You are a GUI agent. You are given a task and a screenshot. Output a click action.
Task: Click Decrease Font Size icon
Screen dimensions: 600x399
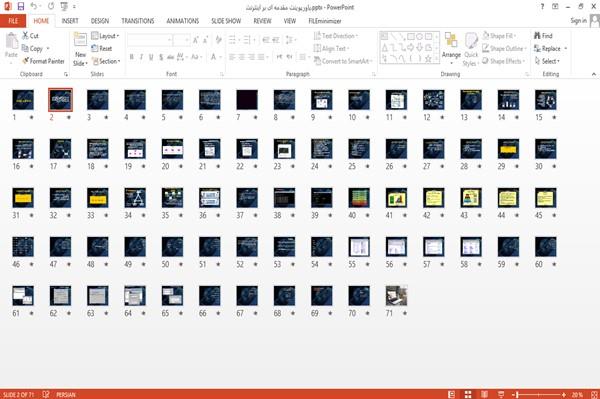[205, 40]
